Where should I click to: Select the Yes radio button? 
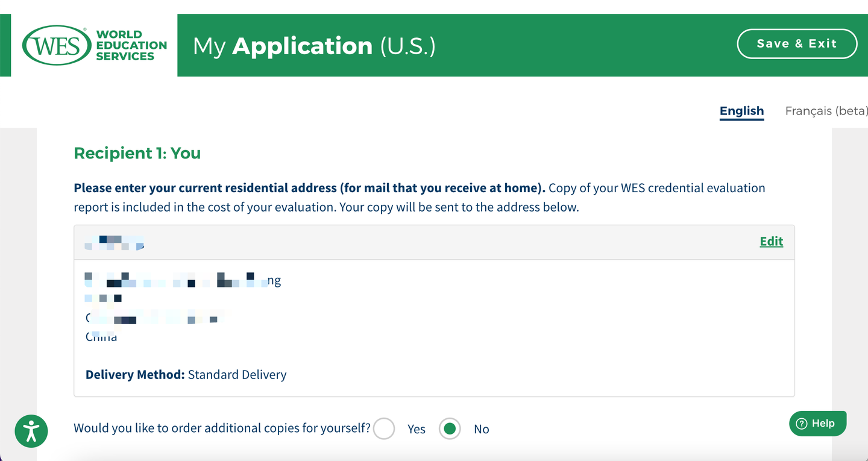(x=384, y=429)
